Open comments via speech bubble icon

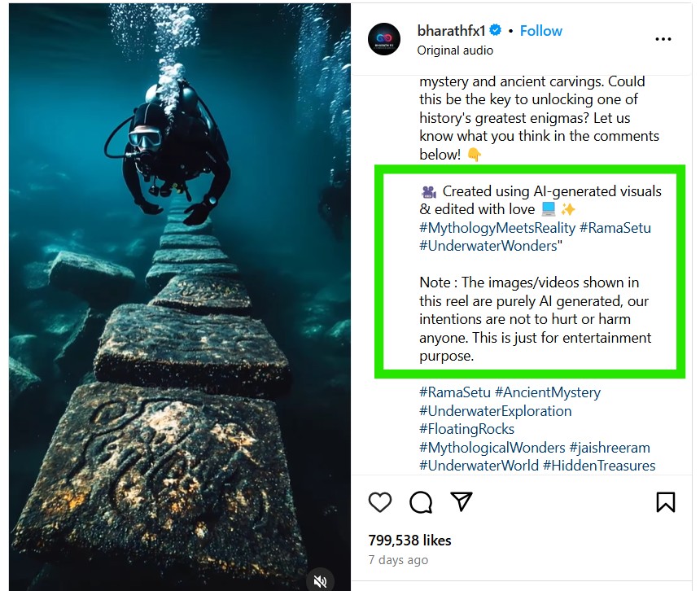point(421,502)
